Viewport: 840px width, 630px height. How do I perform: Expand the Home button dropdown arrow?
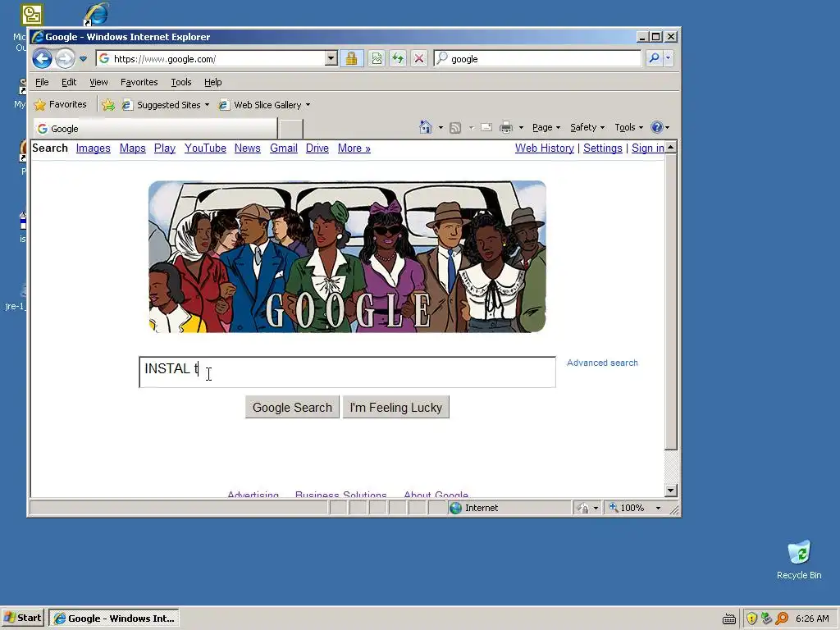[441, 127]
